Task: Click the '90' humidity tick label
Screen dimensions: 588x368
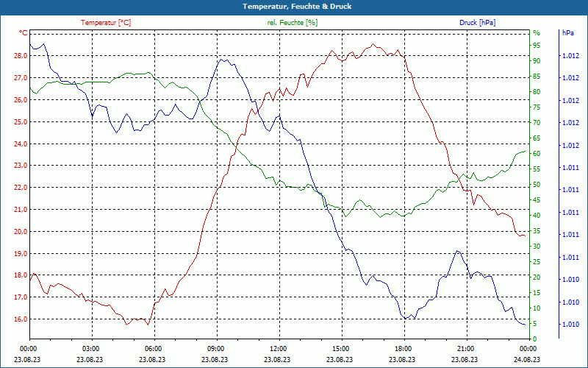Action: tap(537, 61)
